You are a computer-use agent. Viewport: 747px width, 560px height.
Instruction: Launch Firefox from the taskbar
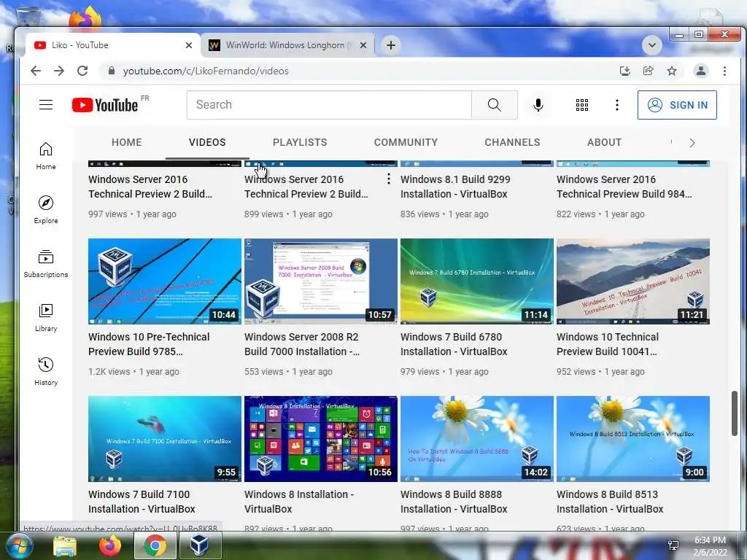(110, 545)
